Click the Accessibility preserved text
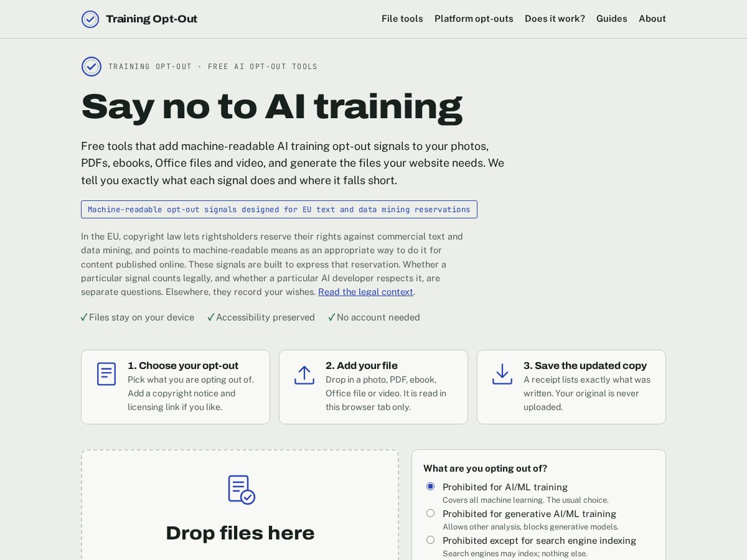The height and width of the screenshot is (560, 747). 265,317
